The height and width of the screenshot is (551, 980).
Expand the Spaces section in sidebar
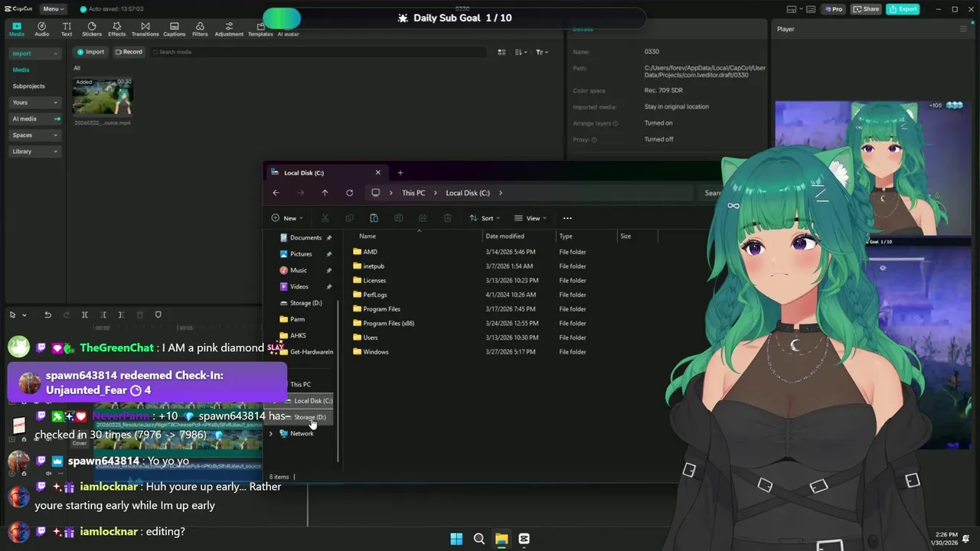point(34,135)
